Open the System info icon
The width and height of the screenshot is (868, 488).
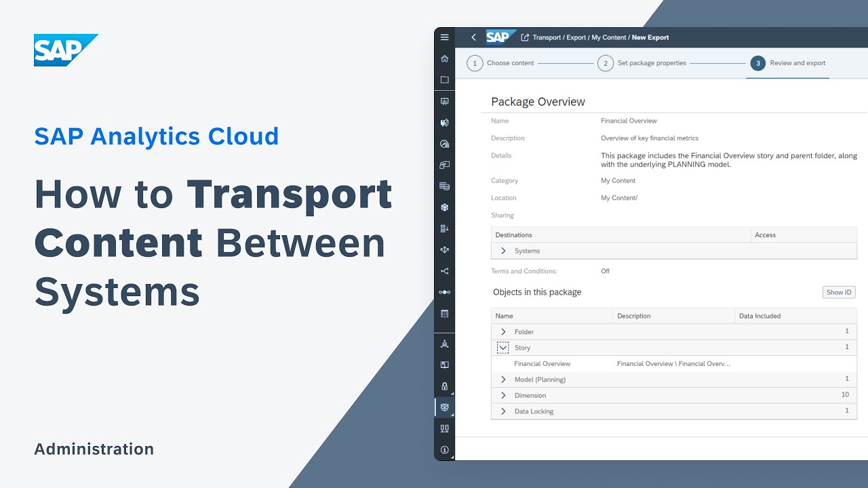click(x=444, y=449)
